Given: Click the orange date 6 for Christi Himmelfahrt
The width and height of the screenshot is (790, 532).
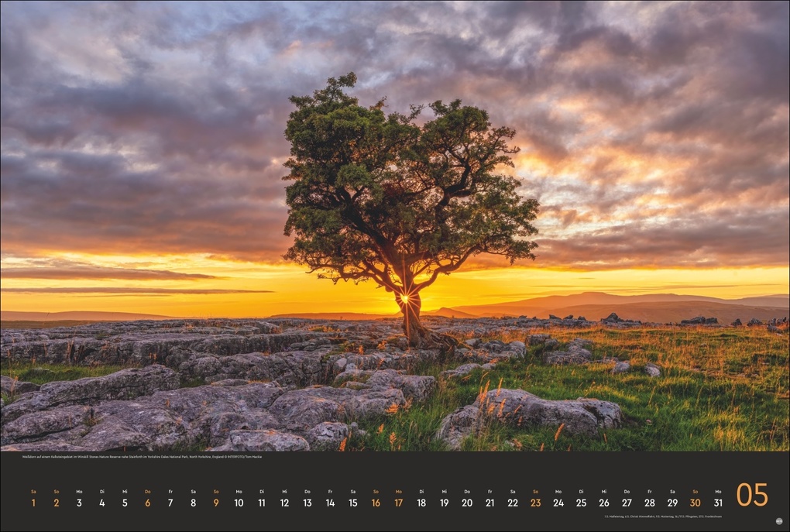Looking at the screenshot, I should tap(146, 502).
